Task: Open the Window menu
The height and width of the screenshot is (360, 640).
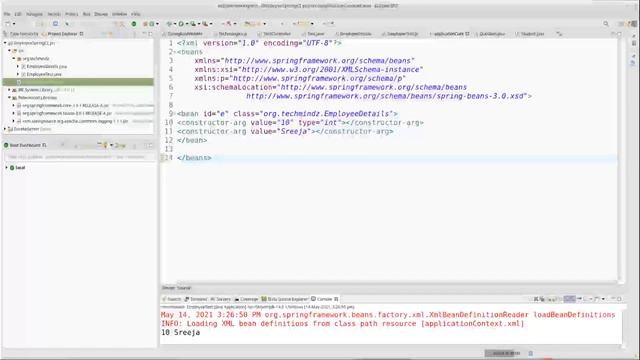Action: pos(120,14)
